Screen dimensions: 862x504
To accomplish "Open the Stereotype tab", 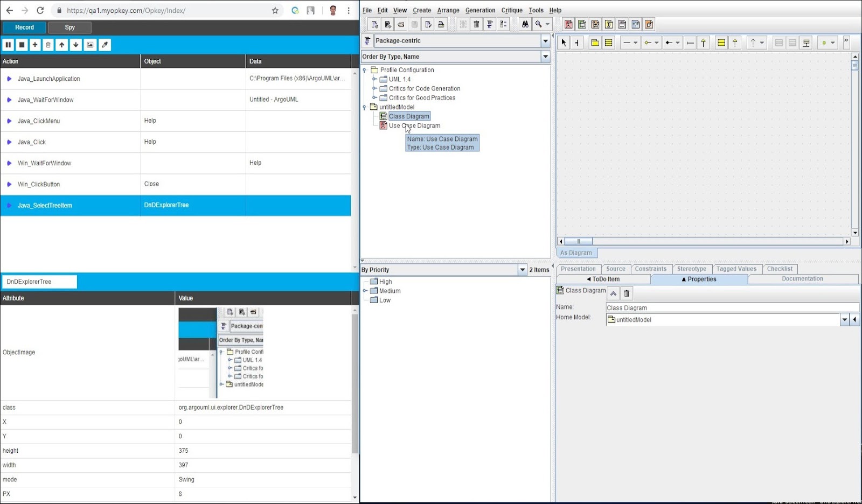I will point(691,269).
